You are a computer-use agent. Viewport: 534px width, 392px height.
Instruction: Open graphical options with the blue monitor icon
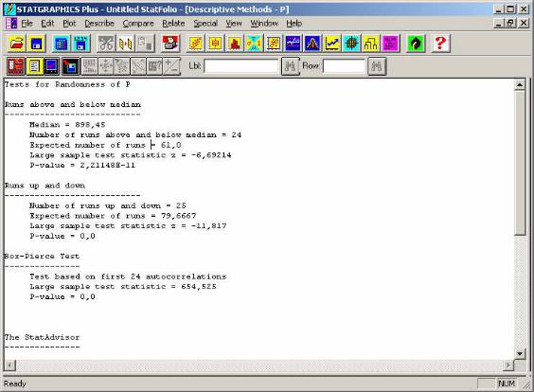tap(51, 66)
